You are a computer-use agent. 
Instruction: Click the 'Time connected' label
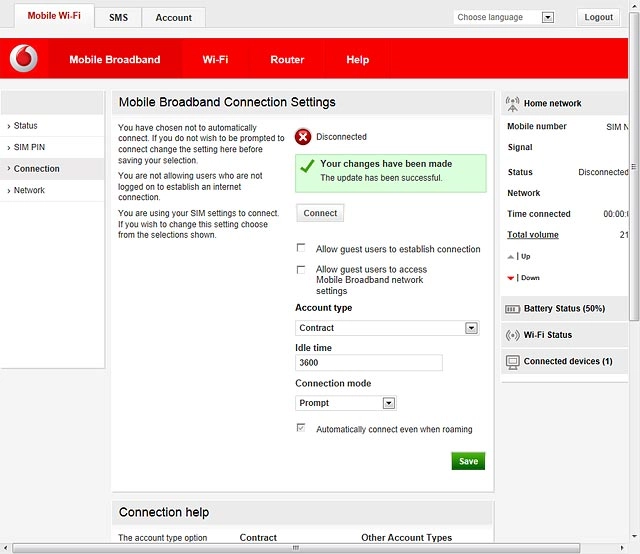click(538, 214)
